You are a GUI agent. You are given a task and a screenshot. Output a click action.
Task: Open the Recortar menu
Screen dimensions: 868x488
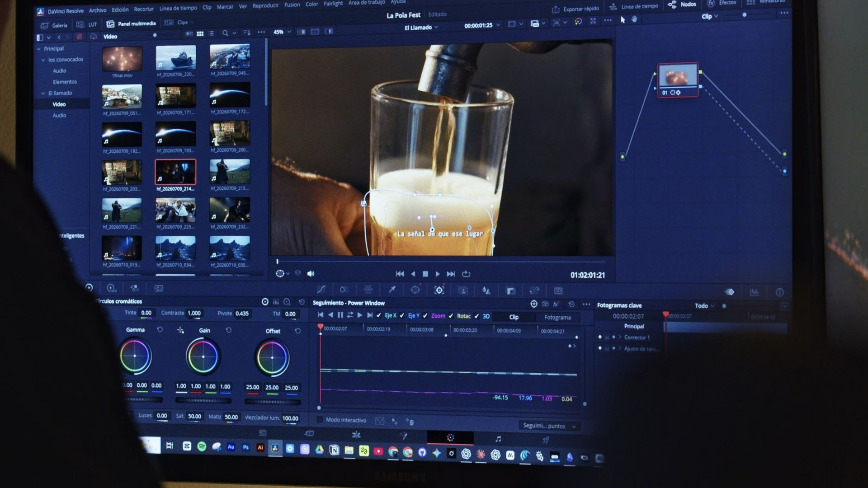tap(144, 9)
